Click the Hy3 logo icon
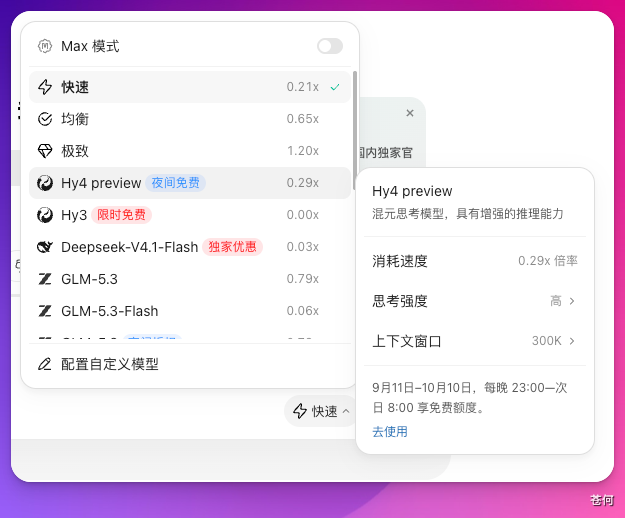This screenshot has height=518, width=625. [45, 215]
